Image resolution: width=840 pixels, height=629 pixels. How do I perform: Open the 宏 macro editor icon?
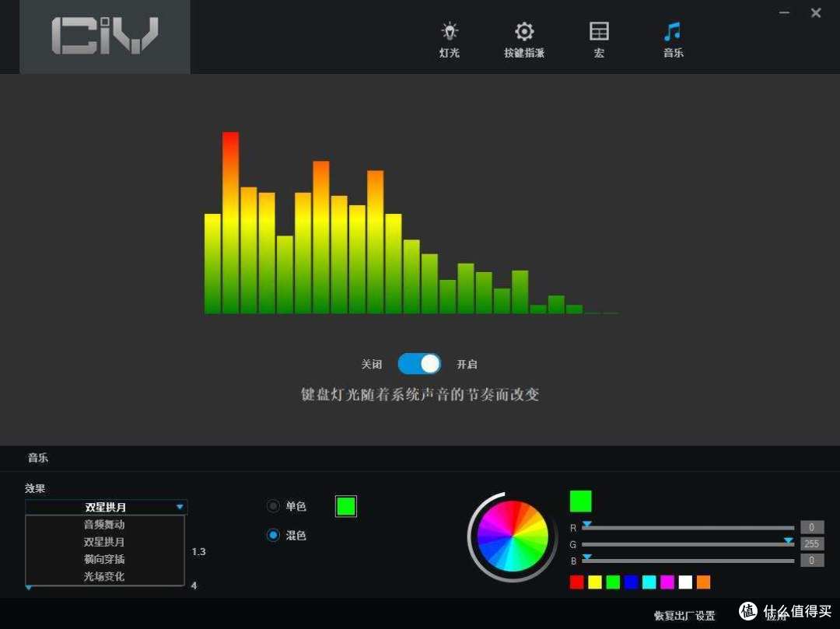click(599, 37)
